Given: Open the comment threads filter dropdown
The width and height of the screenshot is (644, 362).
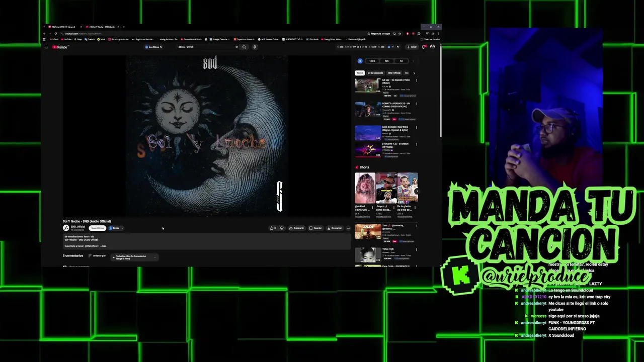Looking at the screenshot, I should point(135,257).
